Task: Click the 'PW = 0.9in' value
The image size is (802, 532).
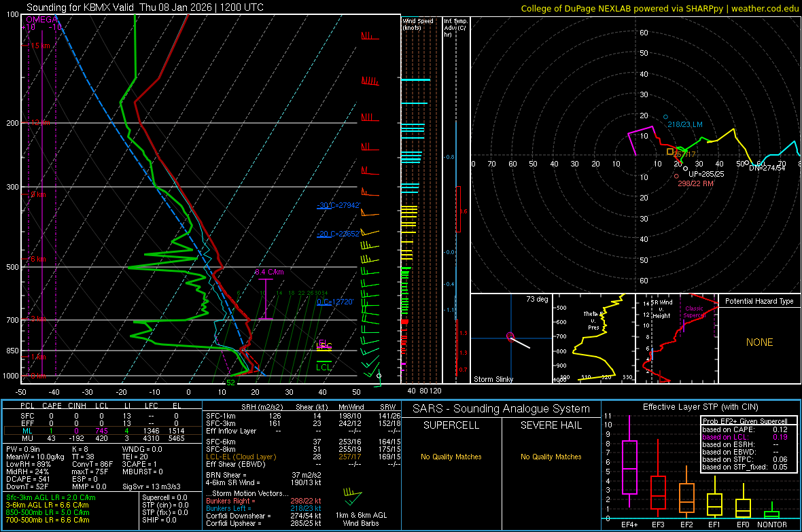Action: [x=23, y=449]
